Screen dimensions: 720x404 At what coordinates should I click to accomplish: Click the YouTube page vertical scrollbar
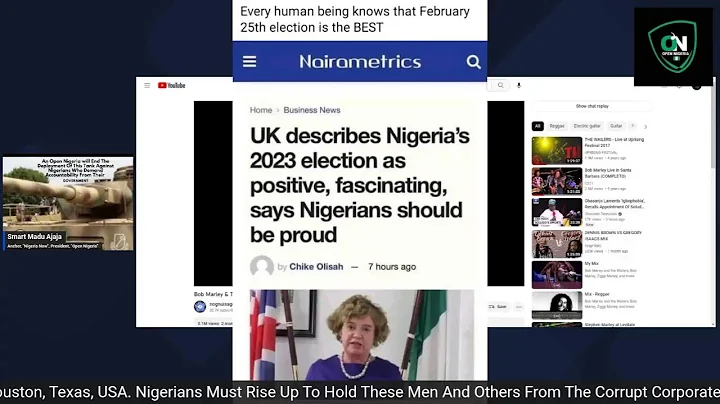pos(713,202)
